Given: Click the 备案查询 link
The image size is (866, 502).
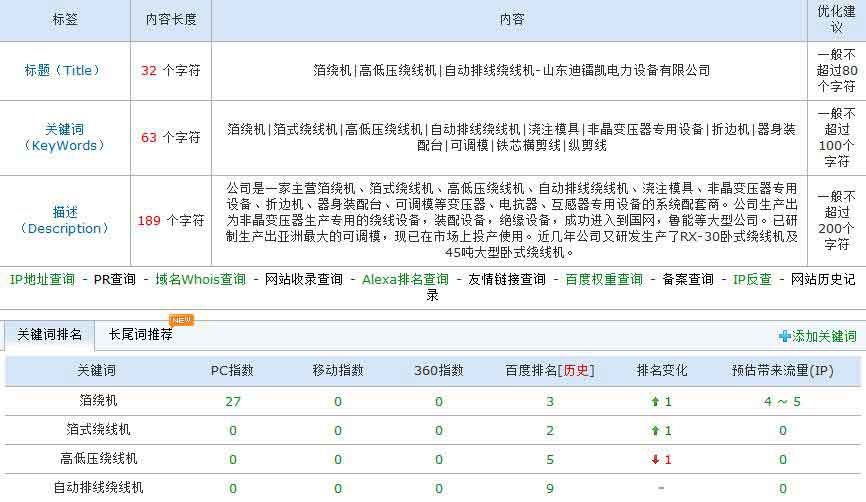Looking at the screenshot, I should pyautogui.click(x=688, y=279).
